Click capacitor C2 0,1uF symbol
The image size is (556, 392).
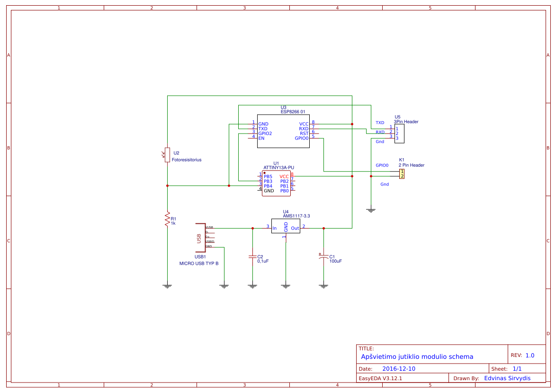[252, 257]
